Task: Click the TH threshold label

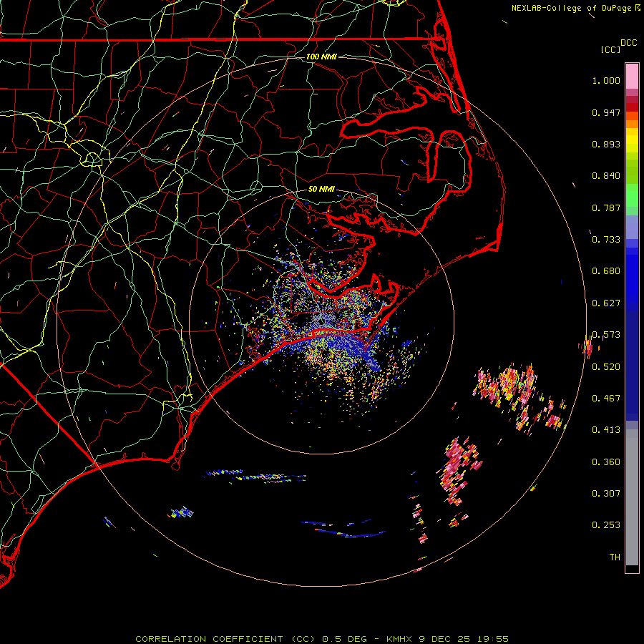Action: (615, 557)
